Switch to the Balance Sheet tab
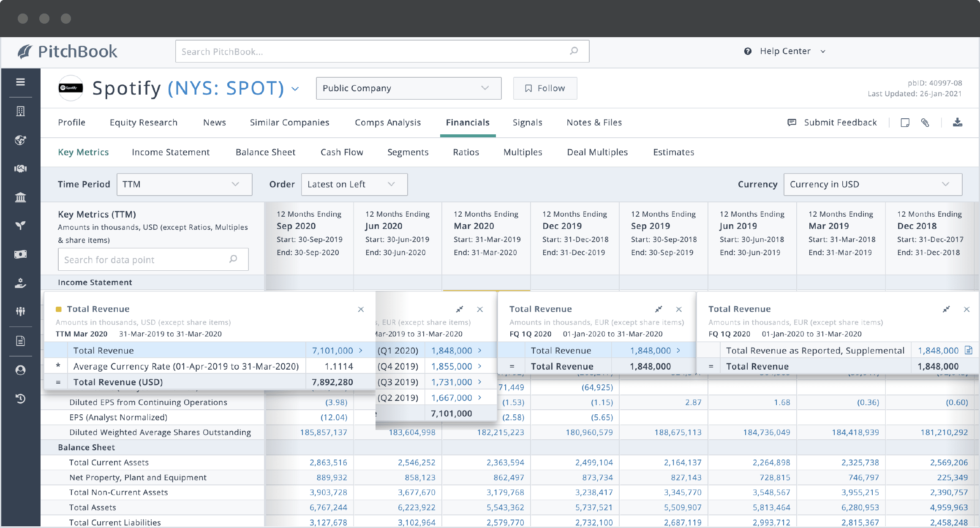The image size is (980, 528). pyautogui.click(x=265, y=152)
